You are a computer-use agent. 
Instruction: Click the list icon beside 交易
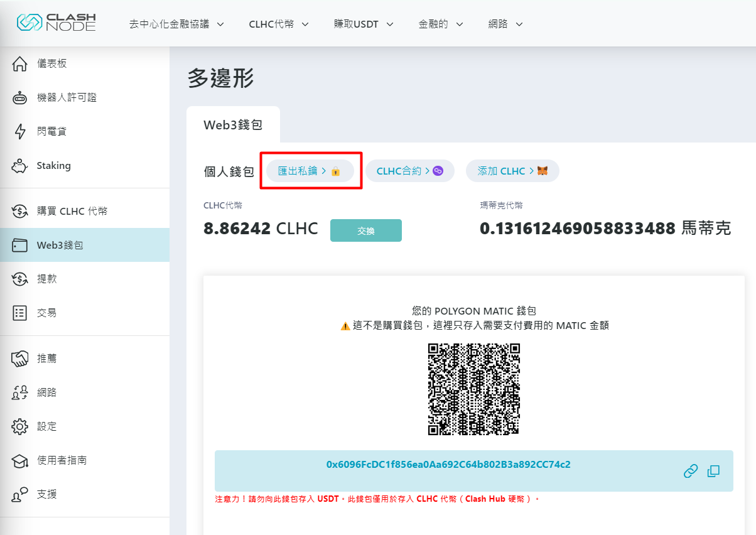(20, 313)
